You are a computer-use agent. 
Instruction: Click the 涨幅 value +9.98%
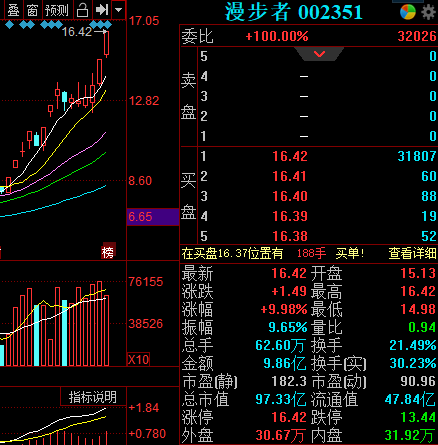[x=284, y=309]
